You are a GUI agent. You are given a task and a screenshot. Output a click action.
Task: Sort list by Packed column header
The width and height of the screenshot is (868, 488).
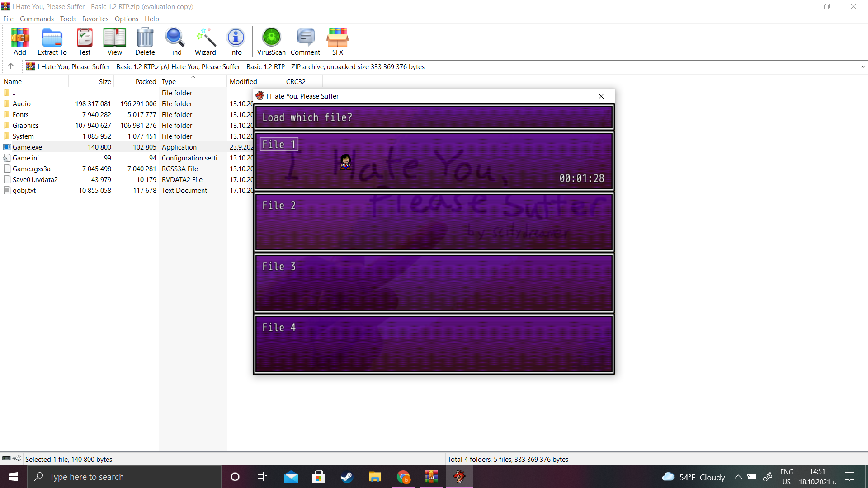point(137,82)
